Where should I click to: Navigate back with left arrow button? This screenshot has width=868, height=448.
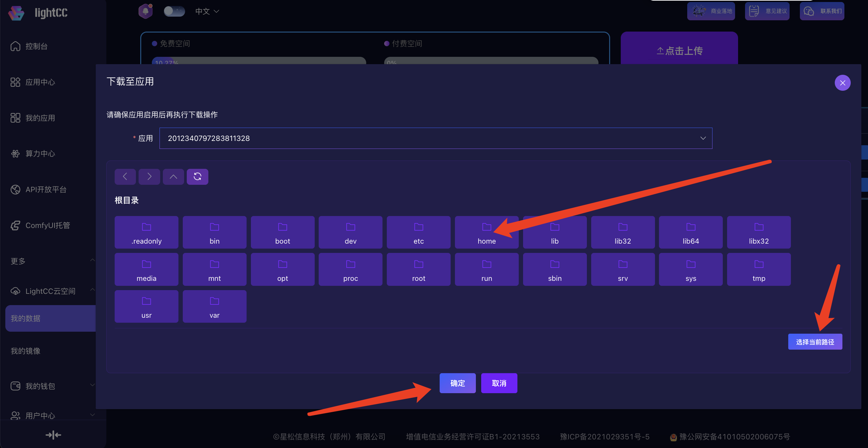(125, 176)
